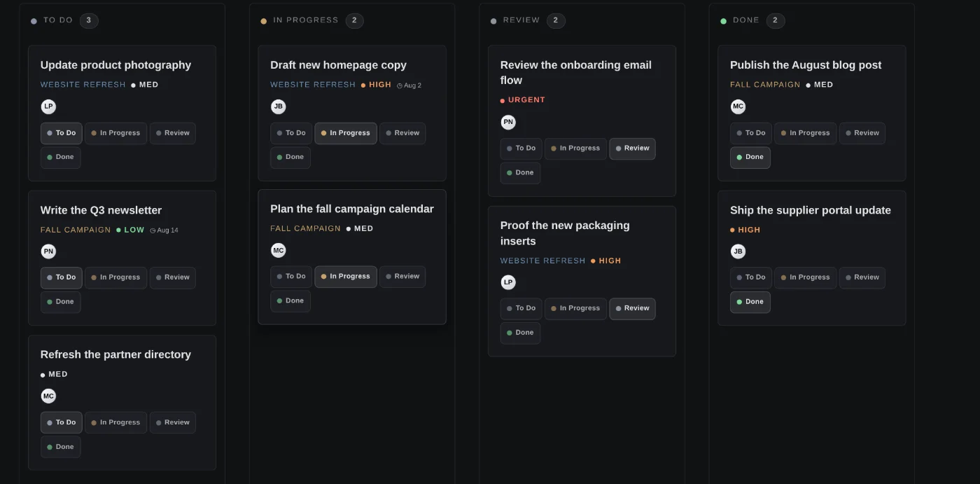Set Update product photography status to Review

point(173,133)
